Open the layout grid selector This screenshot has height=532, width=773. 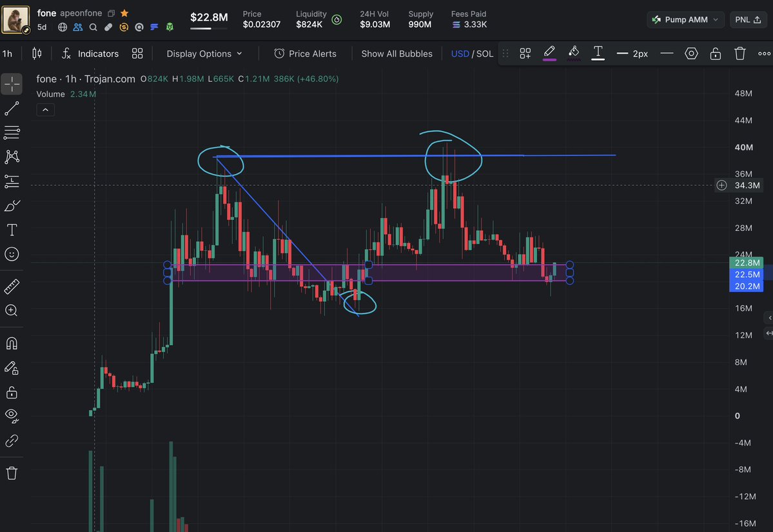point(137,54)
